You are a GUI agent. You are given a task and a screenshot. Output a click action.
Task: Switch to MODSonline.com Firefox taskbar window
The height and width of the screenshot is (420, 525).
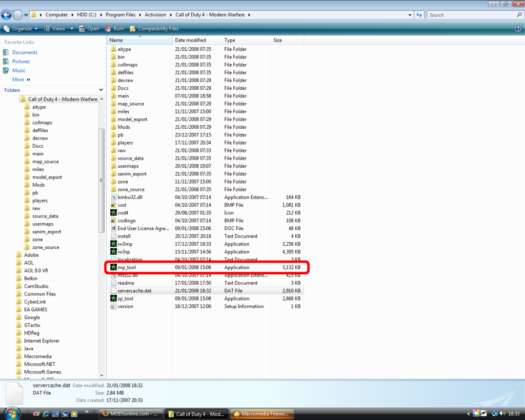click(130, 414)
